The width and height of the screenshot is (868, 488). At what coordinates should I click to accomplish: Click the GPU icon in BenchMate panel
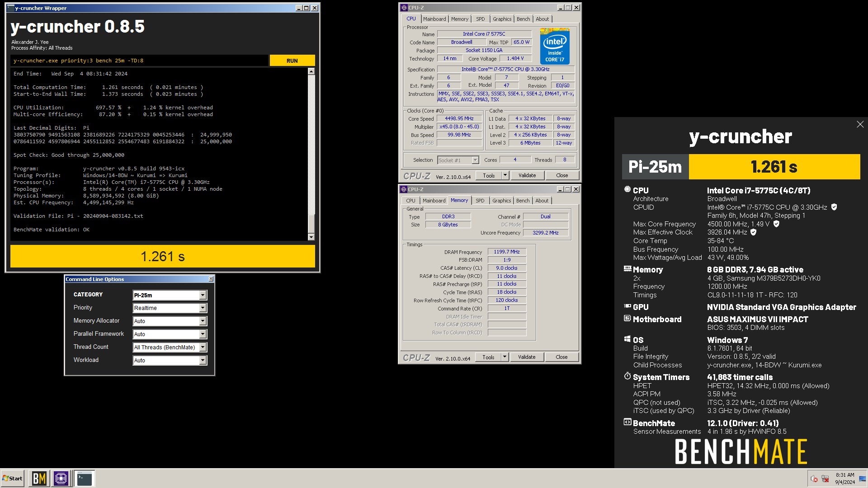(x=627, y=306)
